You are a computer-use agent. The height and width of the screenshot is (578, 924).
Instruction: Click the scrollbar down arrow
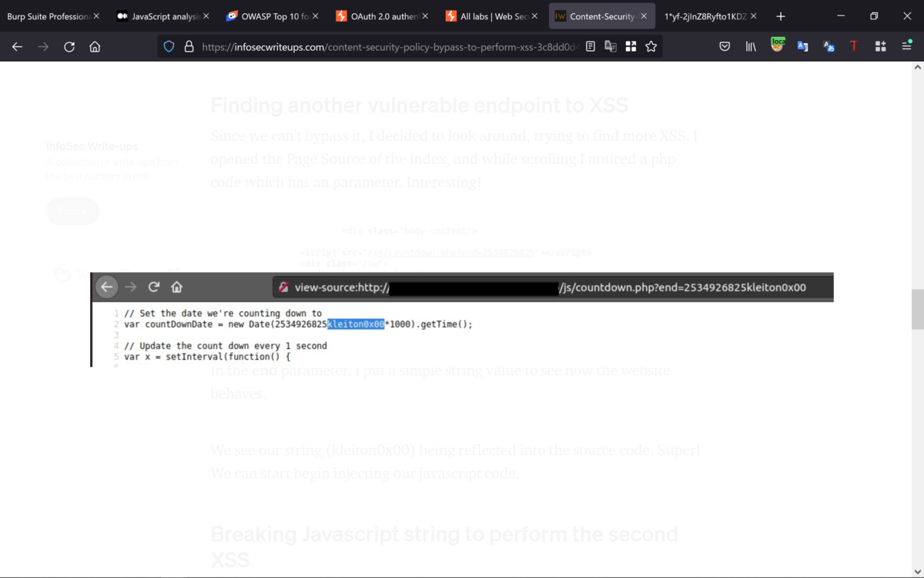pyautogui.click(x=917, y=571)
